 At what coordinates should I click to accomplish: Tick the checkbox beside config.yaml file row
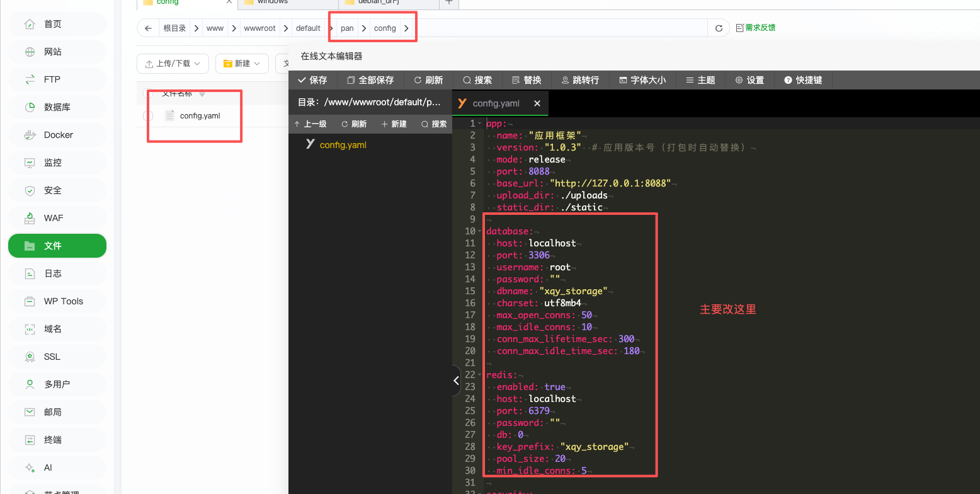148,116
